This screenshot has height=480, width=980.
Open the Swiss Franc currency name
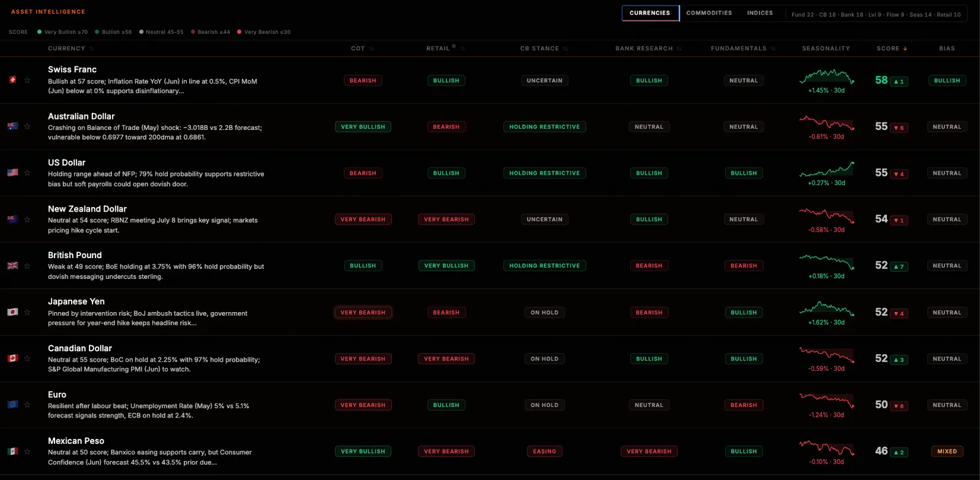(x=72, y=69)
